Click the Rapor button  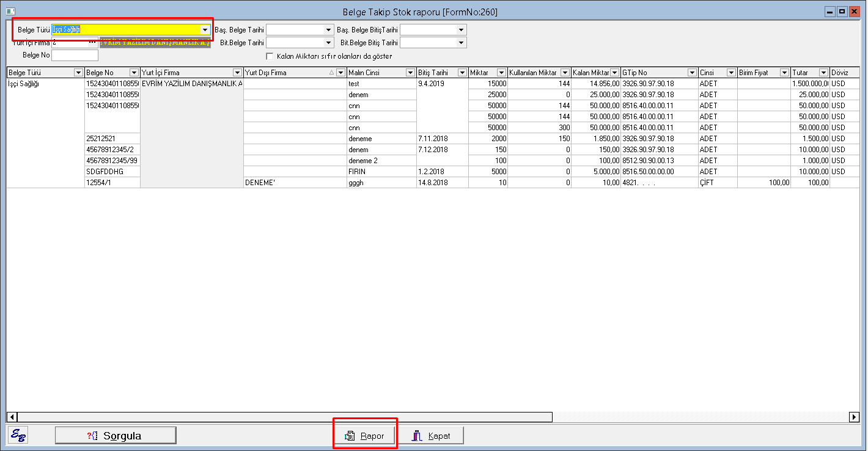click(365, 436)
